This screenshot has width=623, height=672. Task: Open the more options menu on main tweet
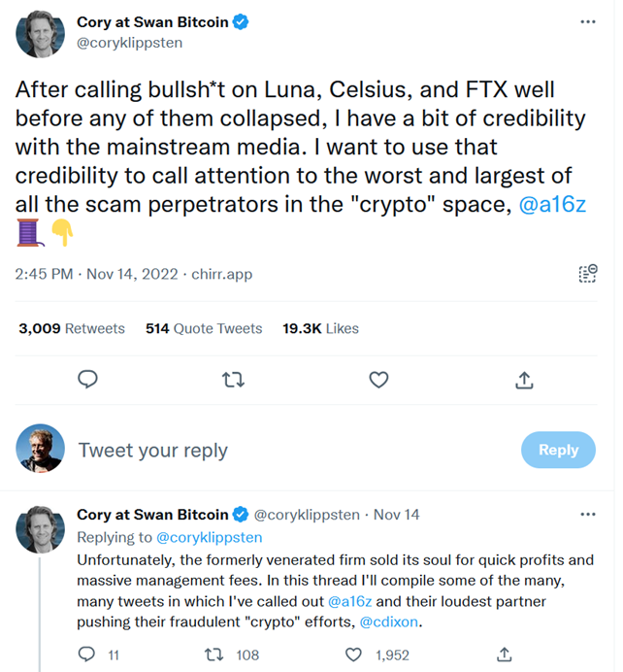587,21
